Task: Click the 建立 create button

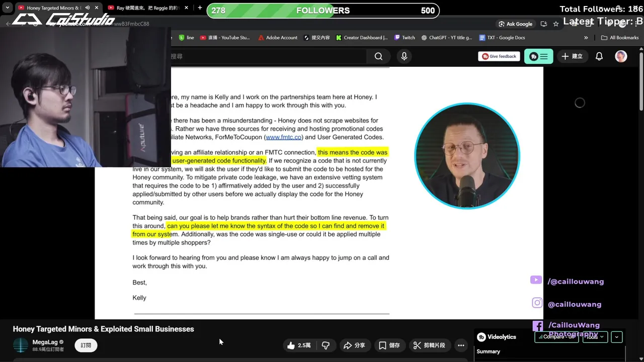Action: pyautogui.click(x=572, y=56)
